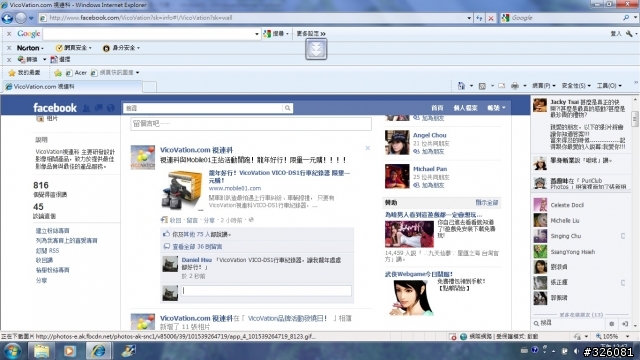Screen dimensions: 640x360
Task: Click the Favorites star icon
Action: click(x=12, y=73)
